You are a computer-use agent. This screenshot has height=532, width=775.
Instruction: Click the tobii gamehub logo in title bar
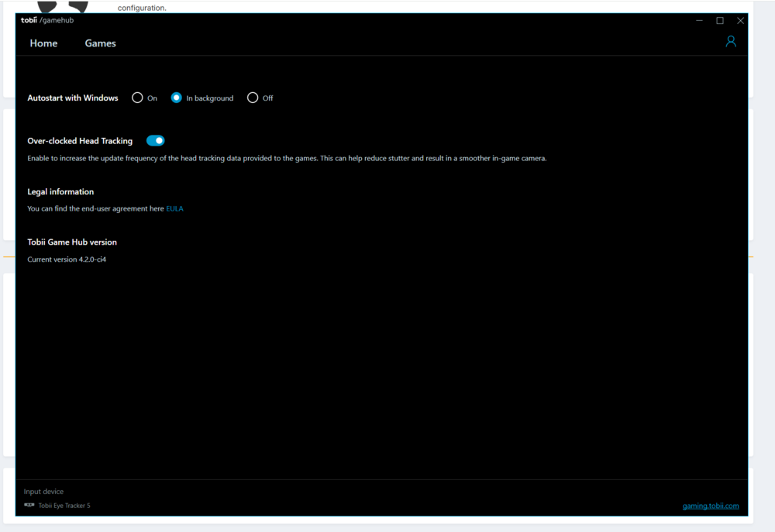pos(47,20)
